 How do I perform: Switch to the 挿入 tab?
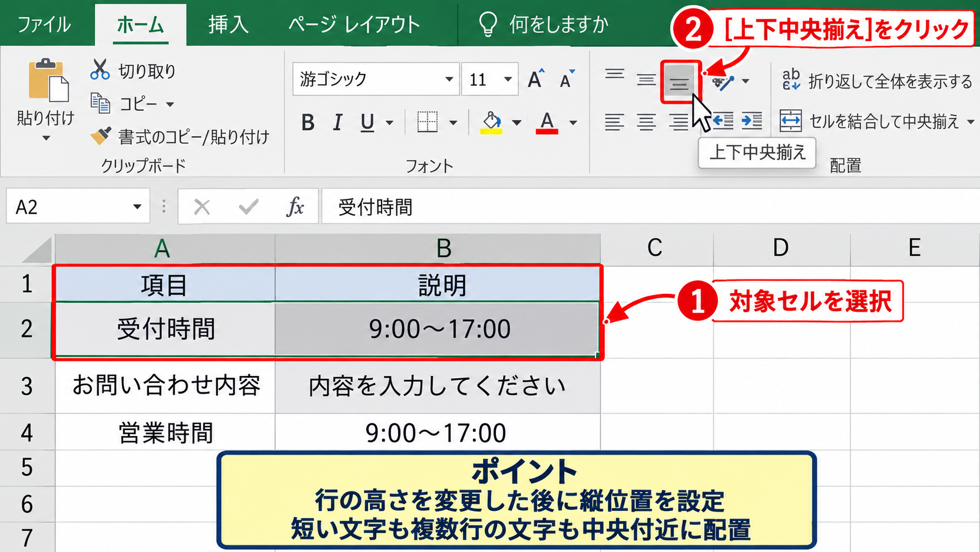tap(229, 25)
